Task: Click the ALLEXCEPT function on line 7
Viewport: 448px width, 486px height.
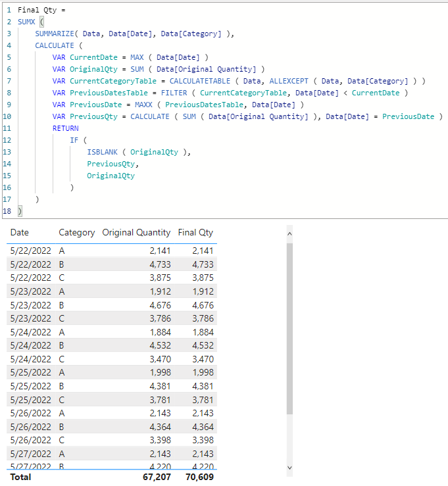Action: point(289,81)
